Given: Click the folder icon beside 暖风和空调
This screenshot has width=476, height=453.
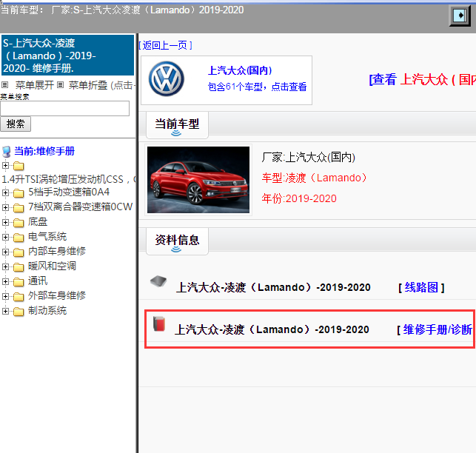Looking at the screenshot, I should 19,267.
